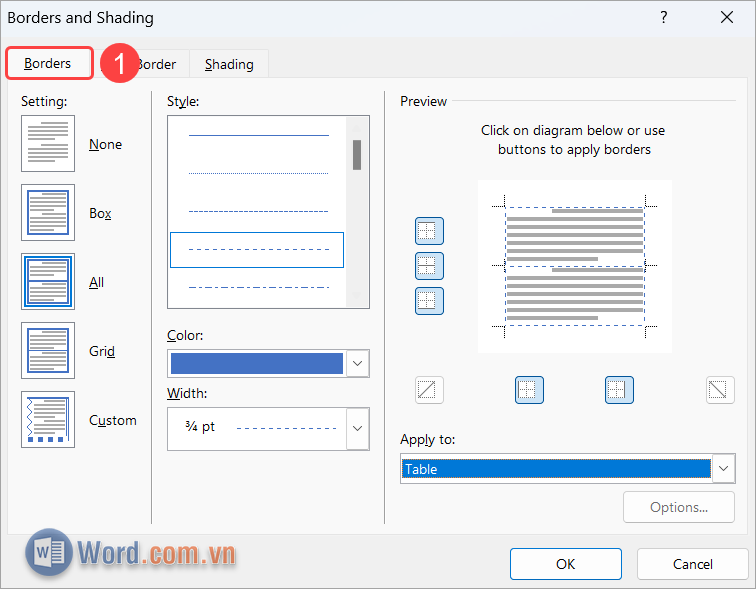The height and width of the screenshot is (589, 756).
Task: Switch to the Shading tab
Action: [x=229, y=64]
